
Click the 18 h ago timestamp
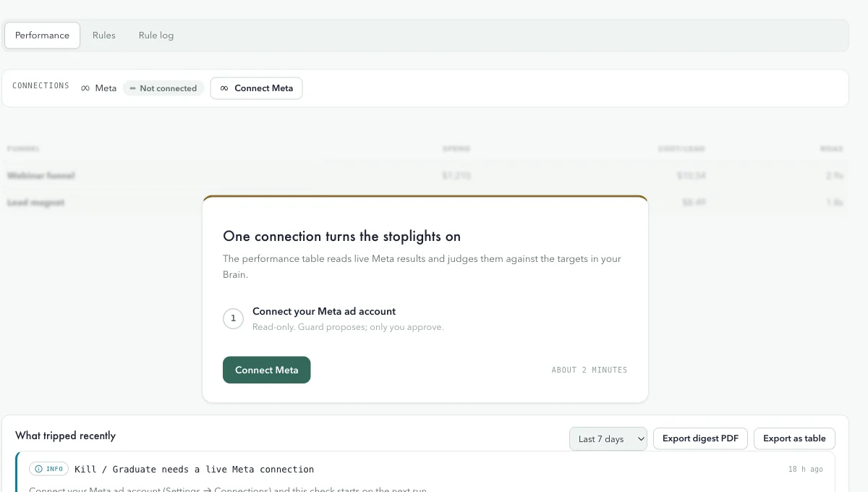[x=805, y=470]
